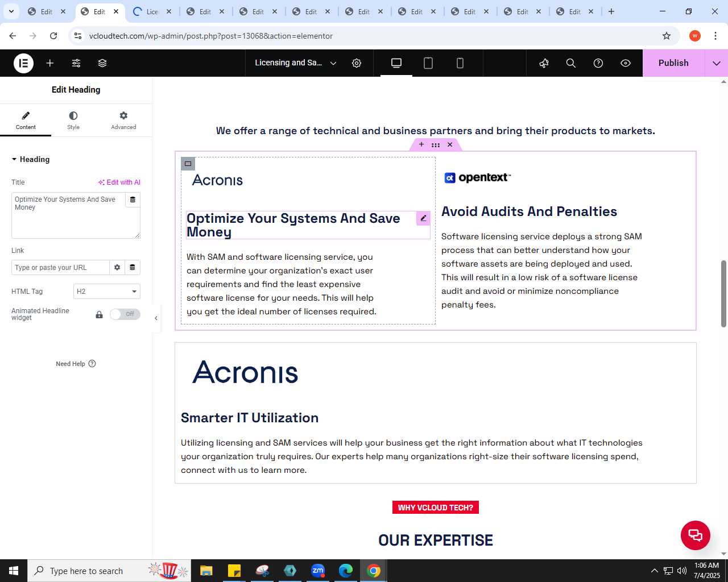The image size is (728, 582).
Task: Select the inner container handle icon
Action: [x=188, y=164]
